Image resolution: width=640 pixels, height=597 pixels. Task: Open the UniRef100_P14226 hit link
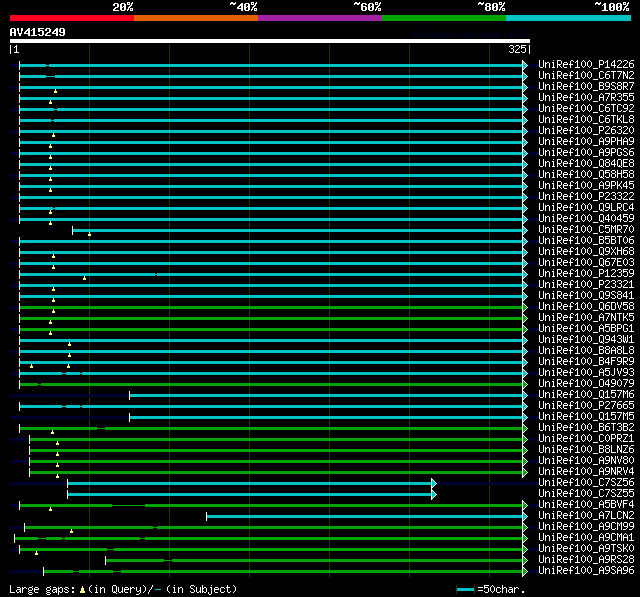pos(585,65)
